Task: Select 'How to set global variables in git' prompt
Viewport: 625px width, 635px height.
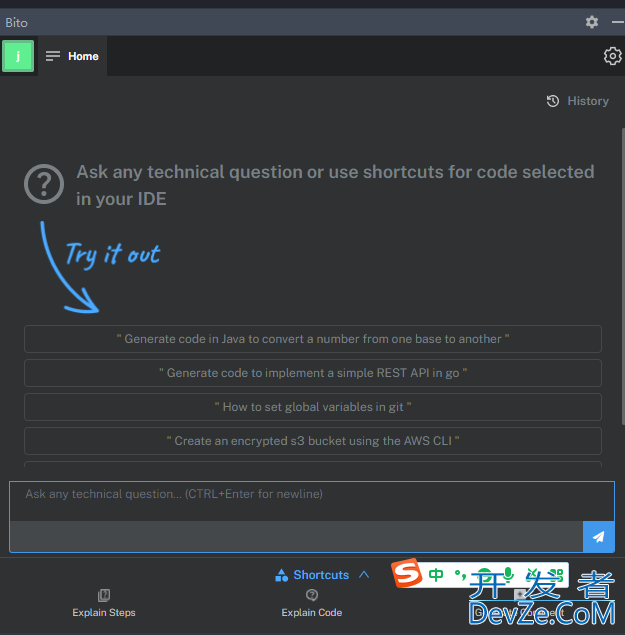Action: [313, 407]
